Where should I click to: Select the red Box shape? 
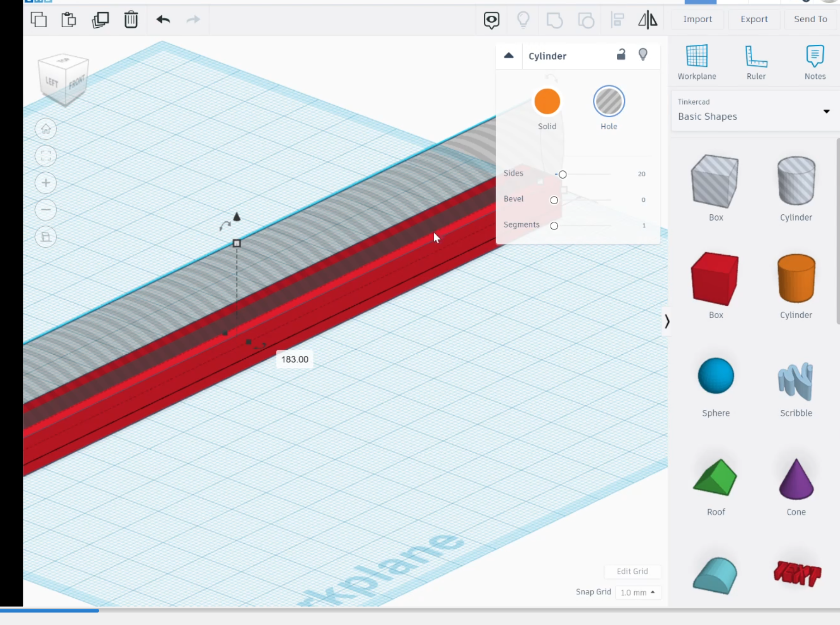tap(715, 279)
